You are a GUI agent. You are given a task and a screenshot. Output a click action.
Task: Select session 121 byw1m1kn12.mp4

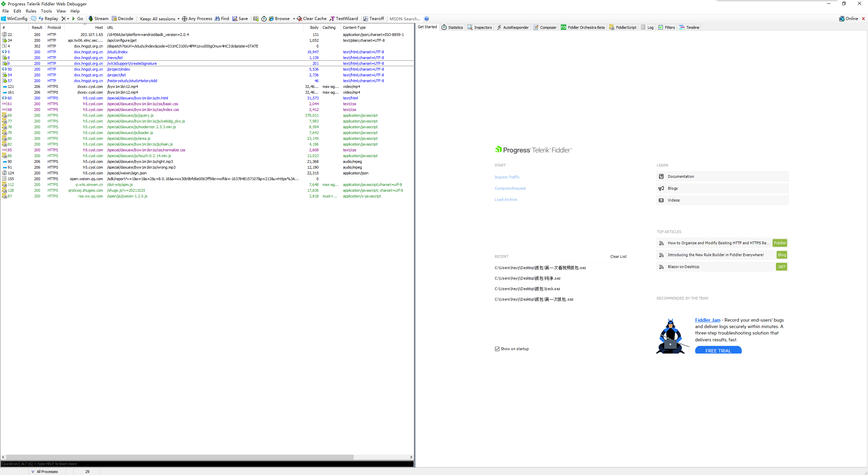click(207, 87)
